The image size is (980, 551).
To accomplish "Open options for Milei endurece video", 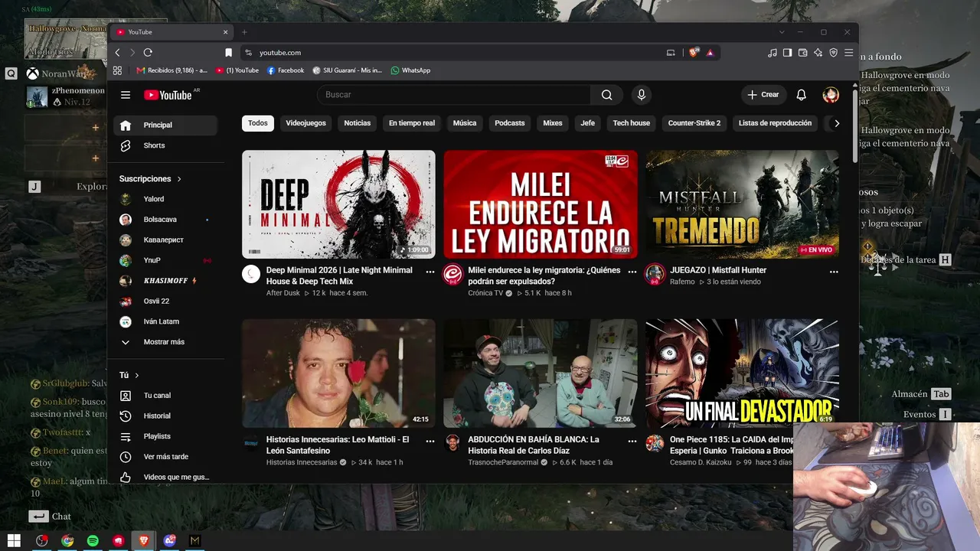I will [x=632, y=271].
